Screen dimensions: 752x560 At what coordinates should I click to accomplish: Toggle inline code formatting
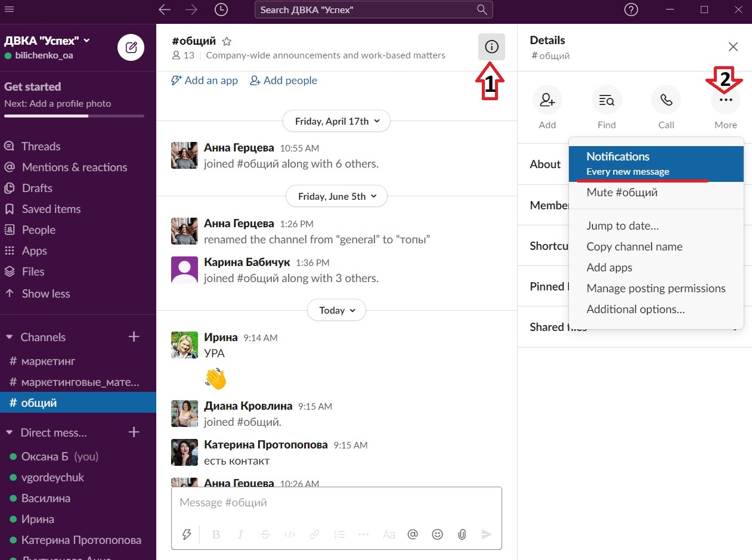(290, 534)
